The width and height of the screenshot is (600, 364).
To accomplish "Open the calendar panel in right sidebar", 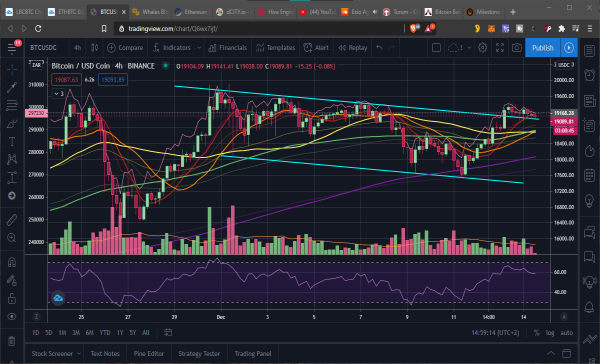I will 589,175.
